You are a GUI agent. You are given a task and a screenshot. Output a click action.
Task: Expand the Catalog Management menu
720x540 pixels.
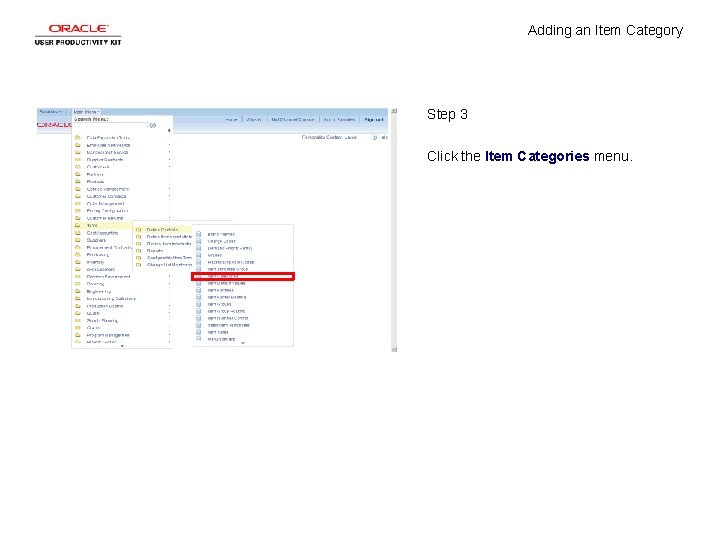[x=108, y=189]
